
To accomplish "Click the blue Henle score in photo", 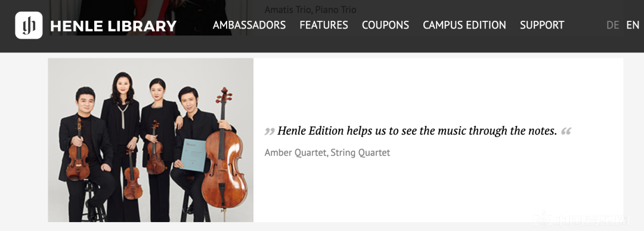I will click(x=193, y=155).
